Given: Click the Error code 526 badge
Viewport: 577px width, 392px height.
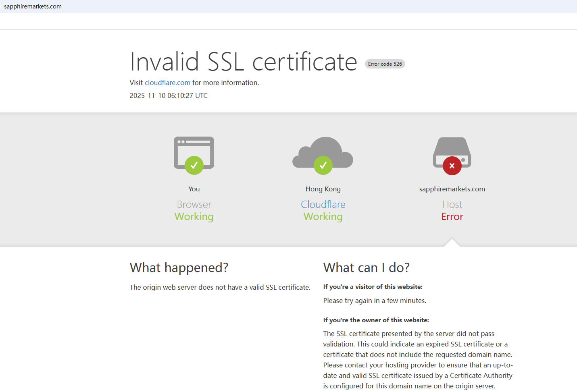Looking at the screenshot, I should pos(385,64).
